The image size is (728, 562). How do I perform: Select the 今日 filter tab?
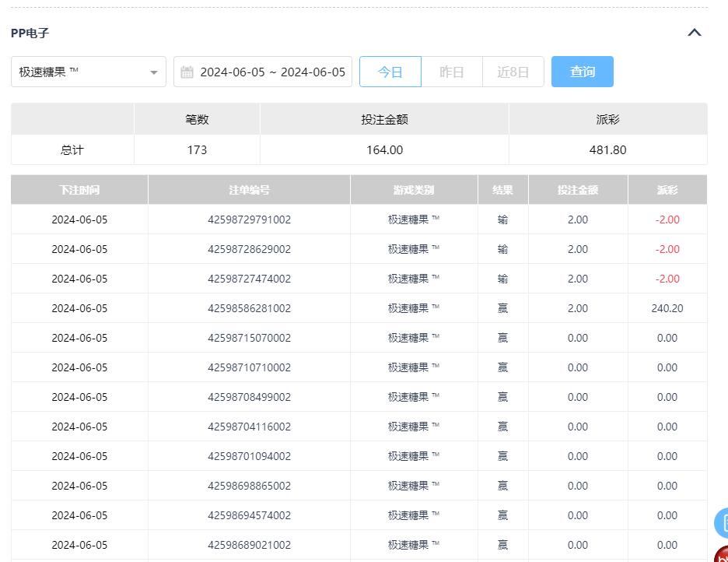click(x=390, y=72)
